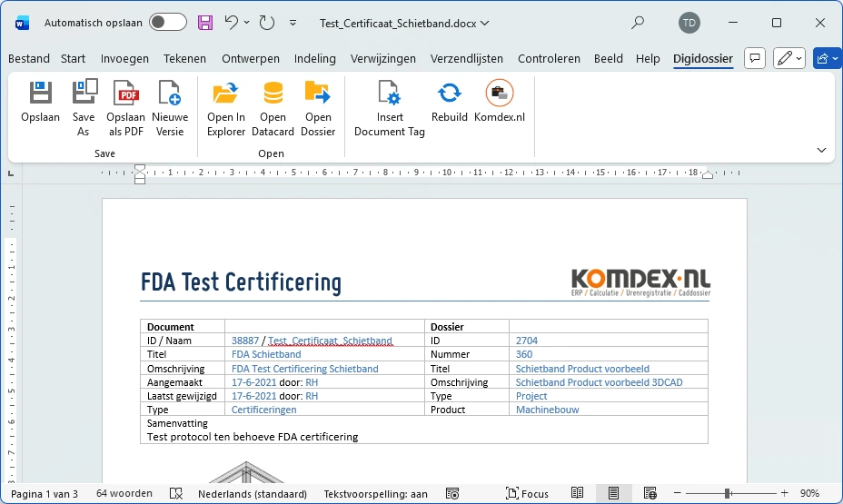Collapse the ribbon with the chevron
Viewport: 843px width, 504px height.
[x=821, y=150]
